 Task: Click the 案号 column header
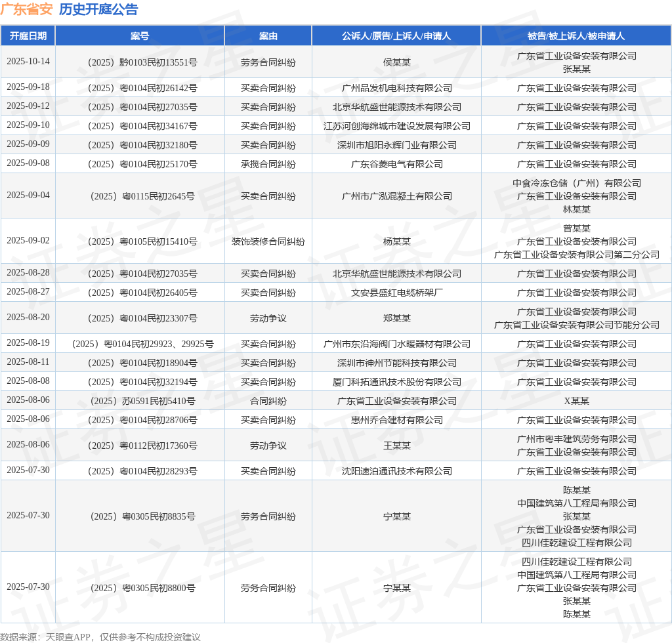pos(140,36)
